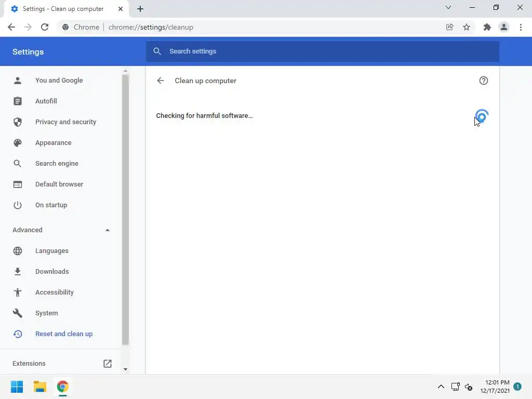This screenshot has height=399, width=532.
Task: Click the browser Forward button
Action: pyautogui.click(x=28, y=27)
